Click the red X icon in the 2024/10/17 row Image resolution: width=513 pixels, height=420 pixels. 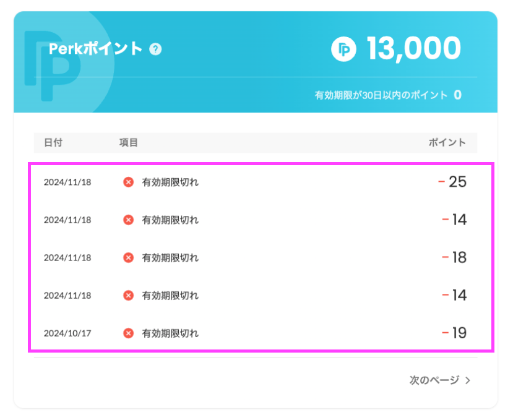pos(129,333)
